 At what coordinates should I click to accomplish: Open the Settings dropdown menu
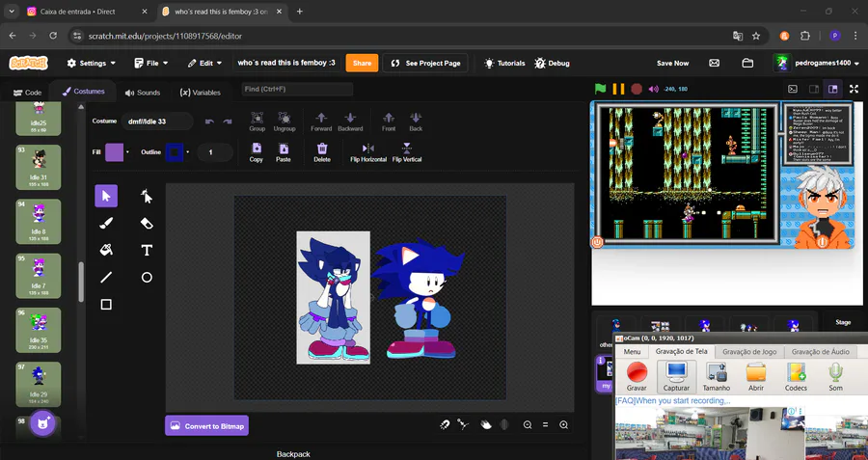point(92,63)
